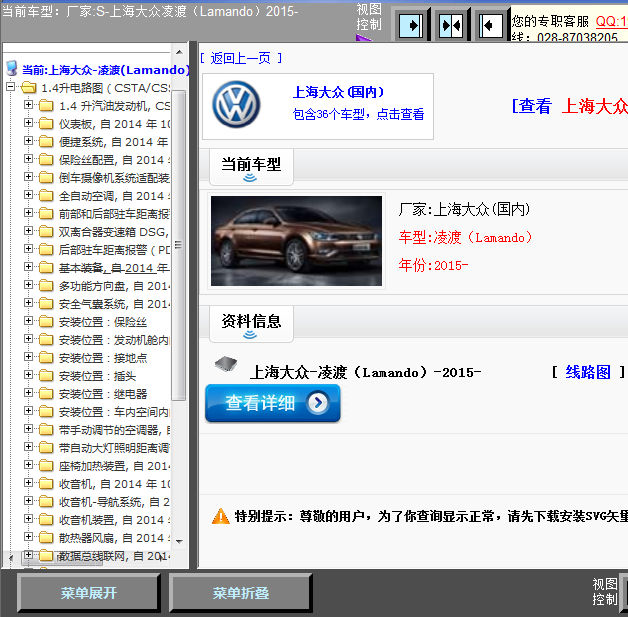Click the folder icon for 安装位置:接地点
This screenshot has height=617, width=628.
46,358
